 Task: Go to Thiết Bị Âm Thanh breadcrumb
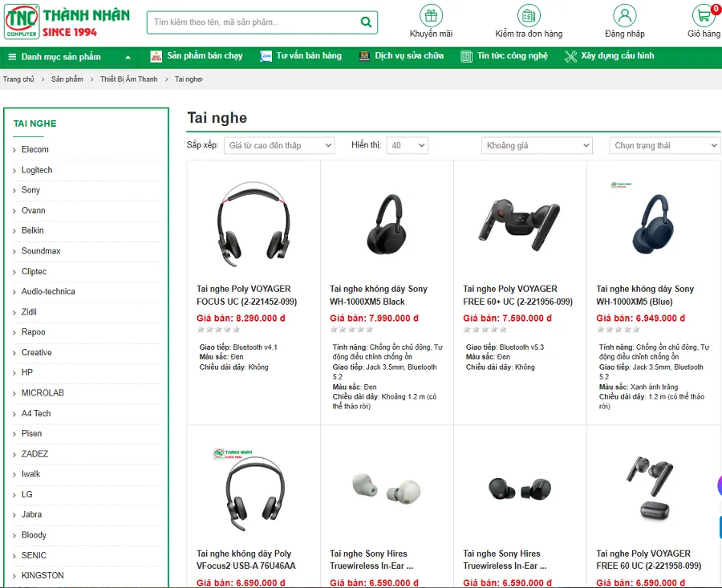[129, 79]
